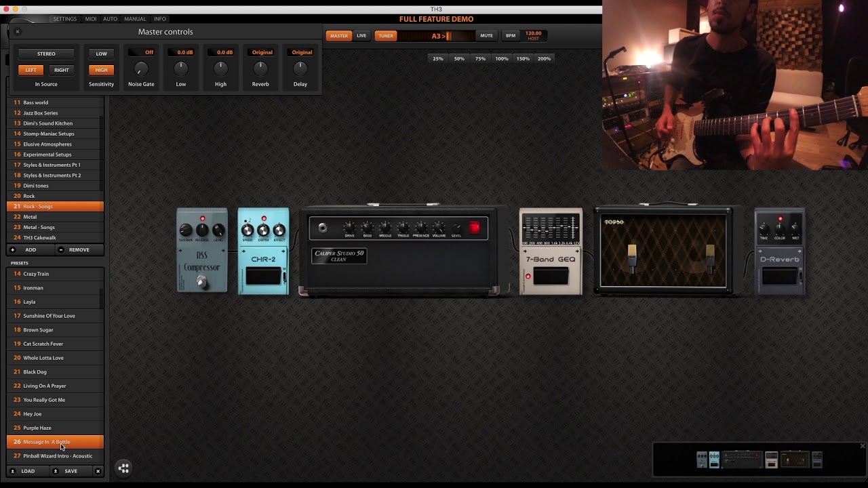
Task: Click the signal routing icon below presets
Action: (x=123, y=468)
